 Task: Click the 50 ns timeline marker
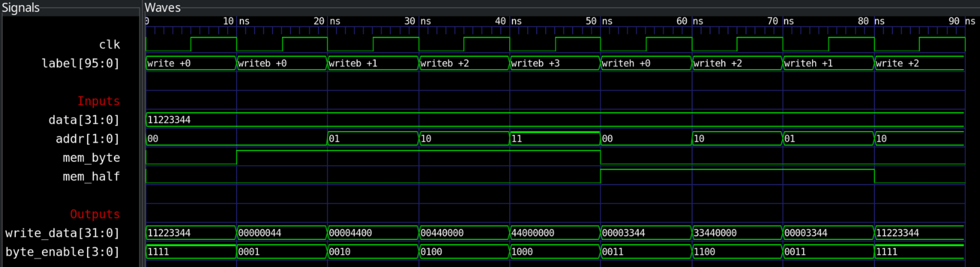tap(599, 21)
